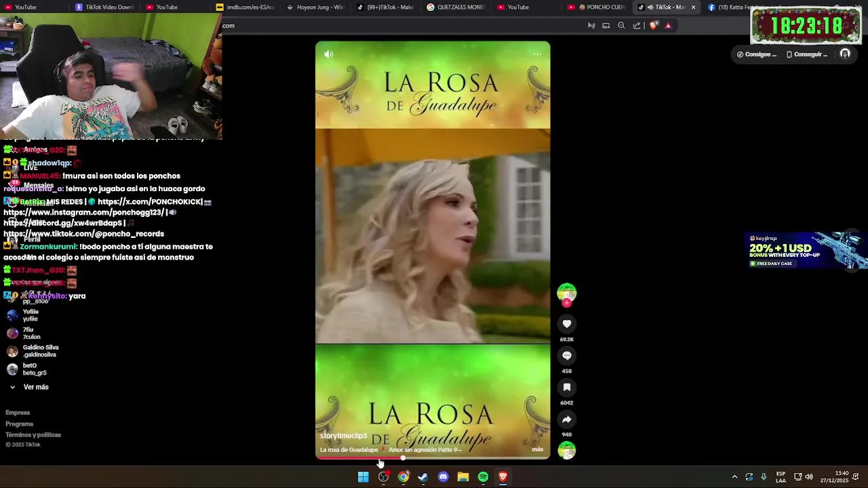Open the ESP LAA language switcher
This screenshot has height=488, width=868.
click(781, 477)
